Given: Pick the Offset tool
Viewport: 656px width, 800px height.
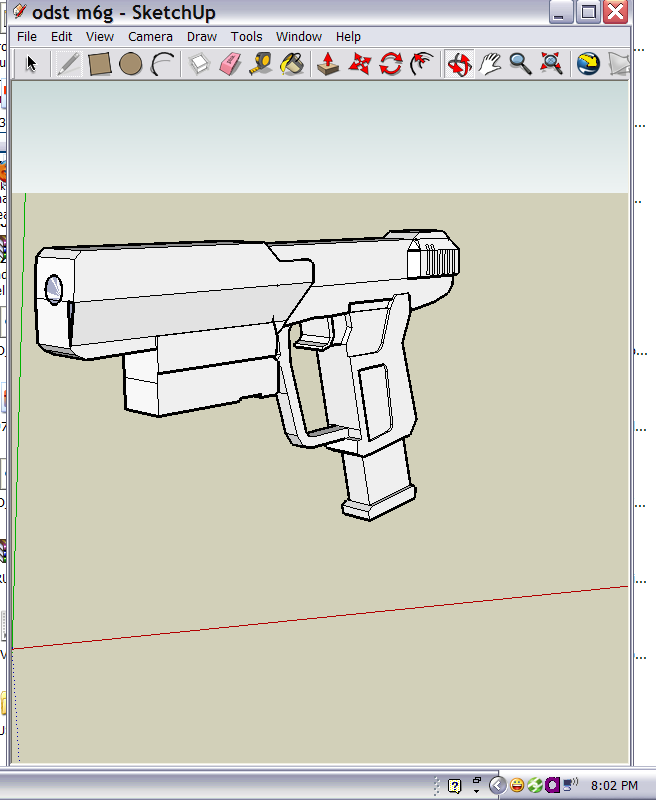Looking at the screenshot, I should 422,64.
